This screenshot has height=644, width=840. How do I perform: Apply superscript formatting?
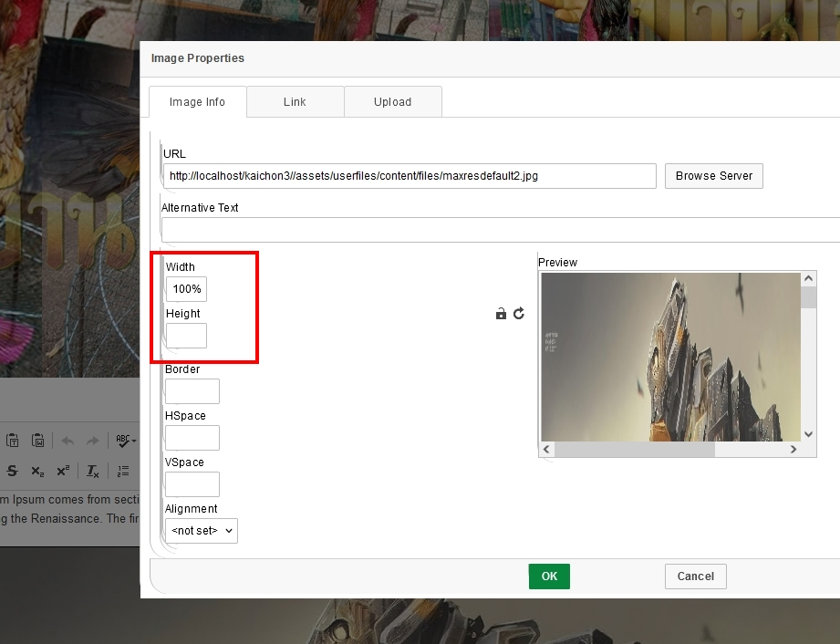tap(62, 472)
